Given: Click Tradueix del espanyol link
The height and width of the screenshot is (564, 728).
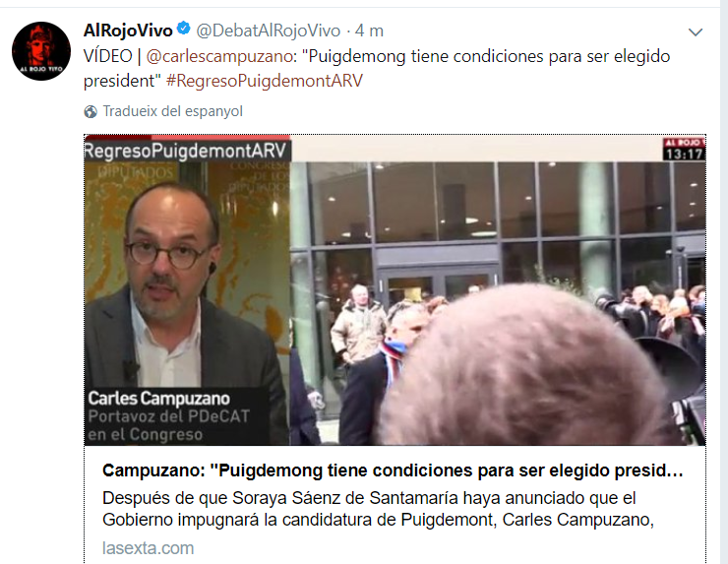Looking at the screenshot, I should click(173, 111).
